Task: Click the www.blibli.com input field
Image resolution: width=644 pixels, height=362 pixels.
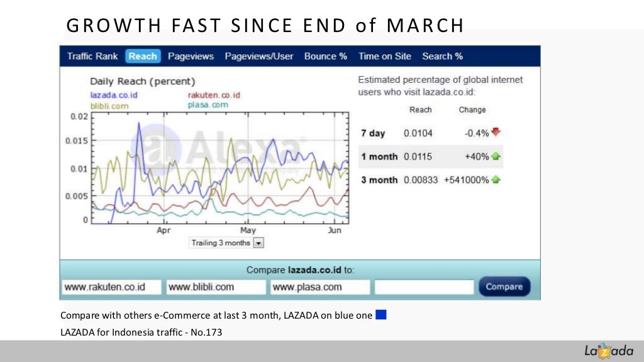Action: 216,287
